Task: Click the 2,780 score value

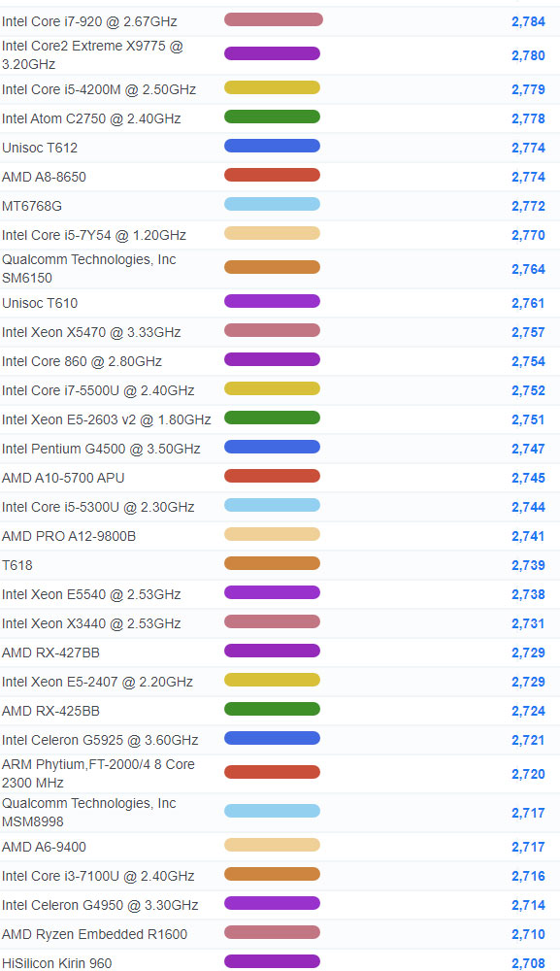Action: point(528,55)
